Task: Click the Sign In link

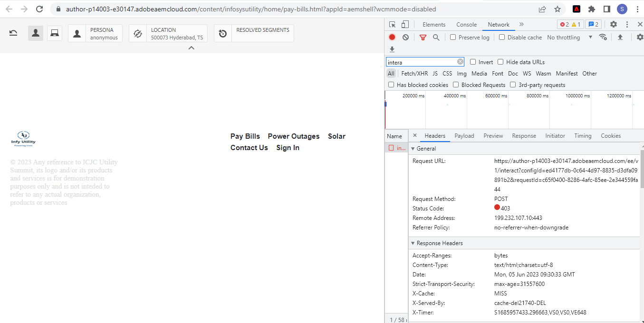Action: click(x=288, y=147)
